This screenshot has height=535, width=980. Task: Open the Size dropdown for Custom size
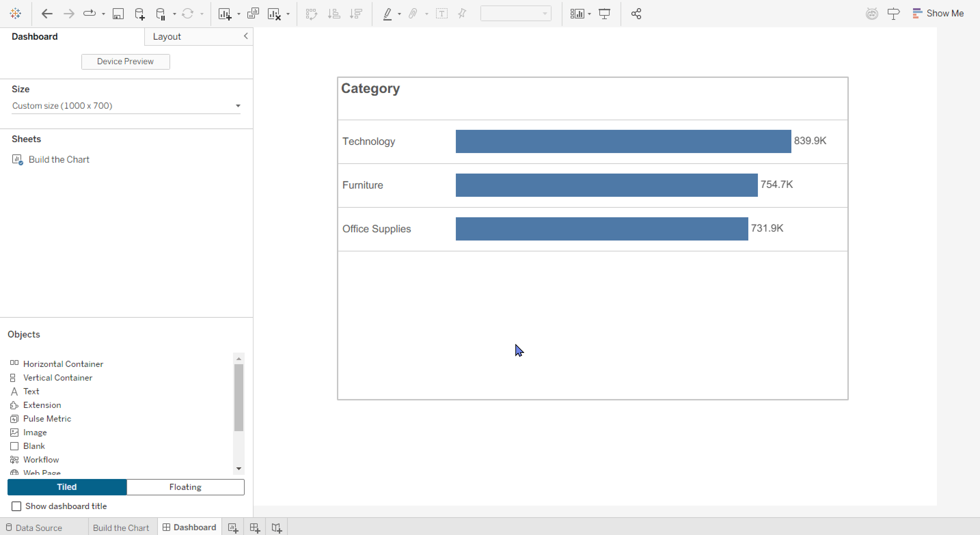(126, 106)
